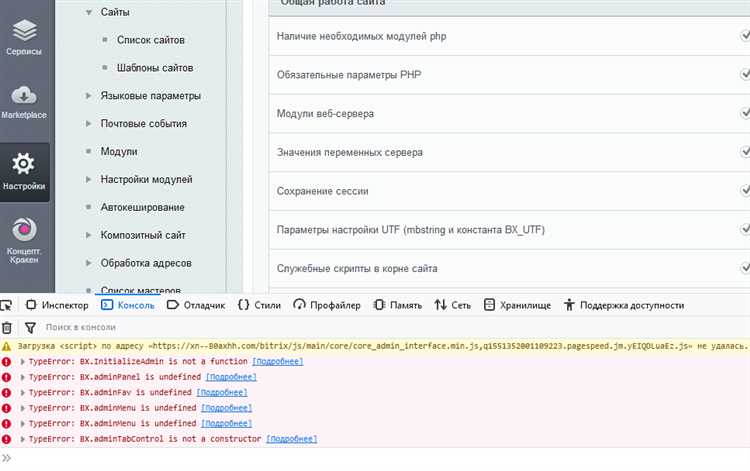
Task: Expand the BX.adminTabControl error arrow
Action: pyautogui.click(x=22, y=439)
